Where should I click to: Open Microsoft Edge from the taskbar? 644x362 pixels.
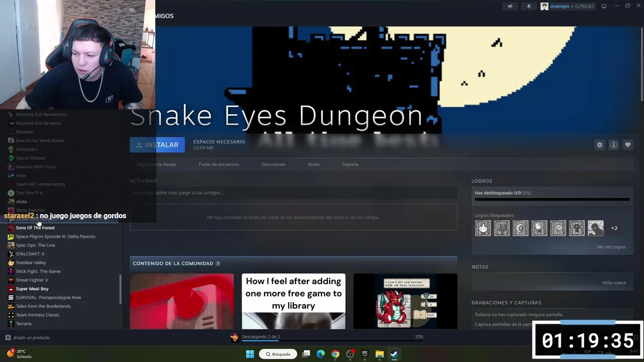tap(320, 354)
